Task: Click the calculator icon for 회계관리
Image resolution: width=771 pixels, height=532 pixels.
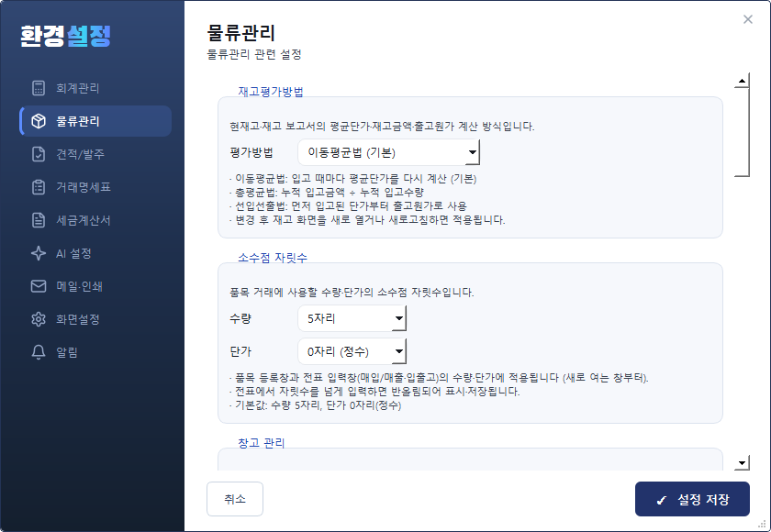Action: [39, 88]
